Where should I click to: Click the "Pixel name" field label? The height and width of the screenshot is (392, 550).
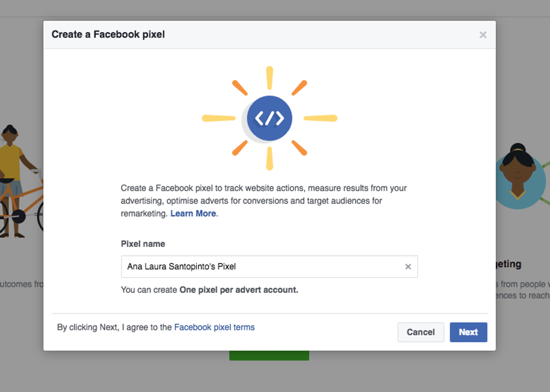pyautogui.click(x=143, y=244)
